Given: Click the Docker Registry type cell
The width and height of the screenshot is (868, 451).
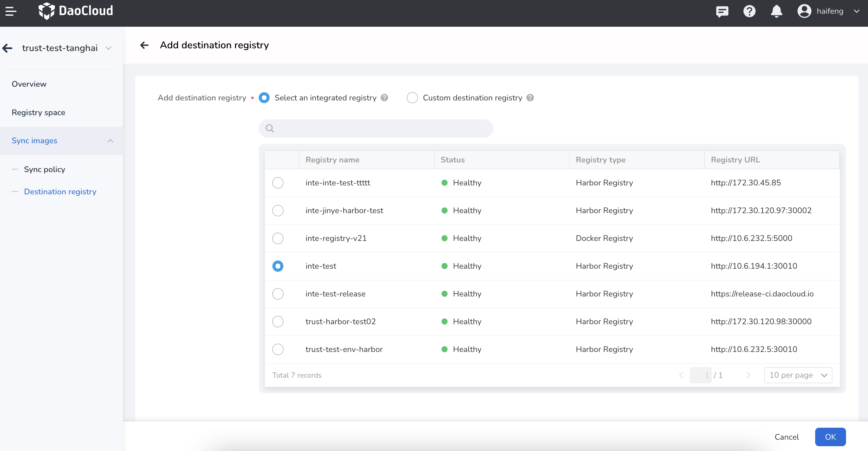Looking at the screenshot, I should coord(605,238).
